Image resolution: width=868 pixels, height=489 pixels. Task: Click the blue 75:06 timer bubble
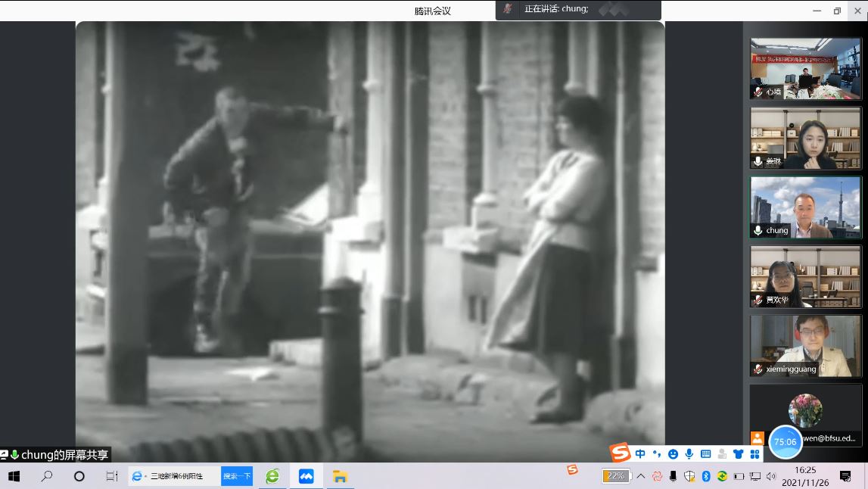click(x=785, y=442)
